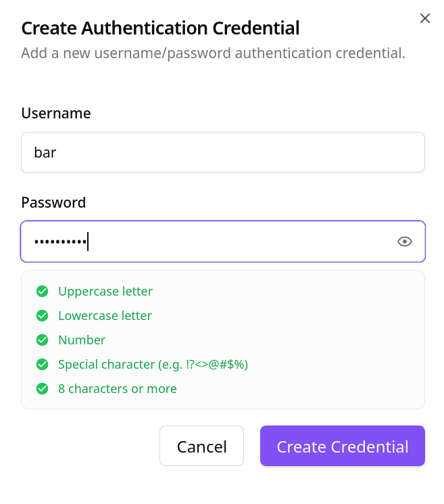Click the Create Authentication Credential heading
Viewport: 444px width, 504px height.
coord(160,28)
